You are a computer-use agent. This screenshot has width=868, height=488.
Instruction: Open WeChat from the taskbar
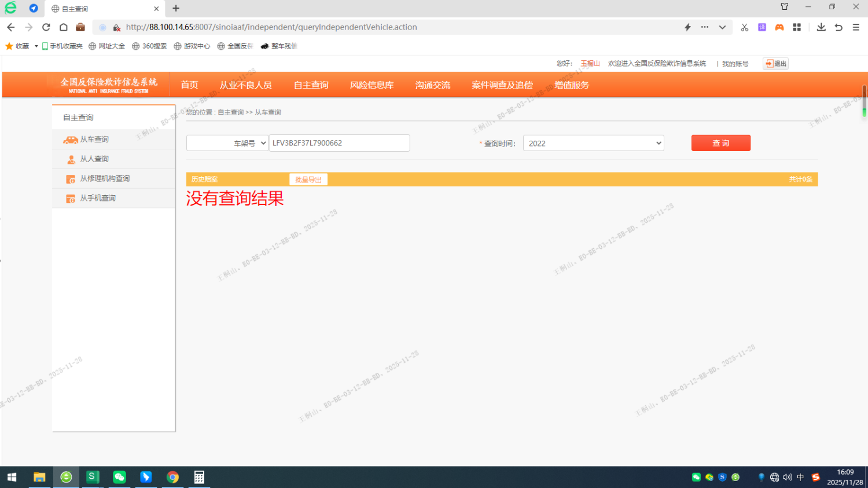119,477
